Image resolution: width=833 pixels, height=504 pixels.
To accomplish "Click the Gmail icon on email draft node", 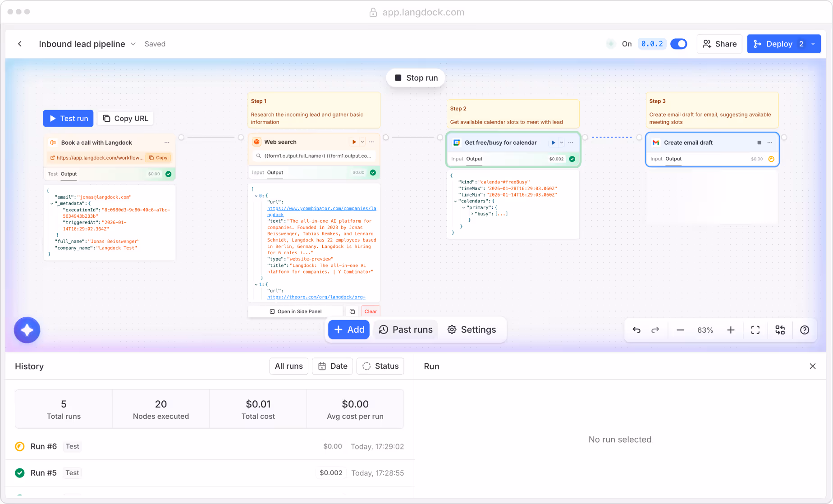I will [656, 143].
